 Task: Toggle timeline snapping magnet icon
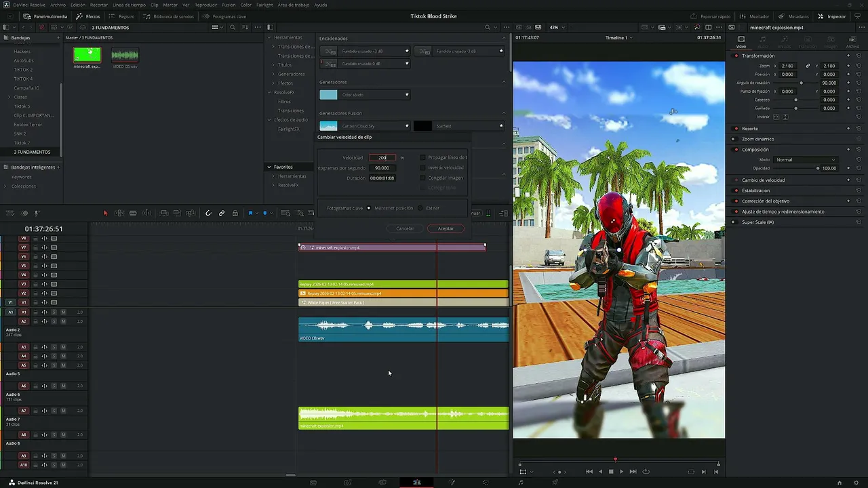(x=208, y=213)
